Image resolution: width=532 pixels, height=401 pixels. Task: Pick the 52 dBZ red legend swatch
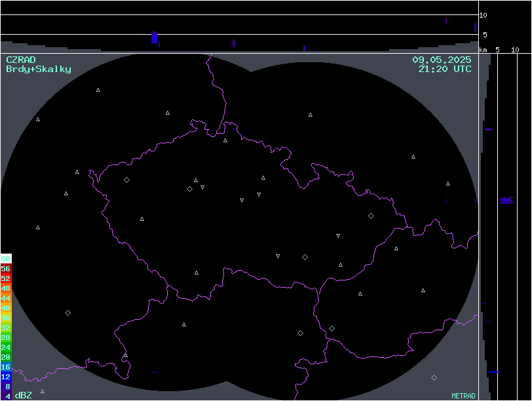6,278
